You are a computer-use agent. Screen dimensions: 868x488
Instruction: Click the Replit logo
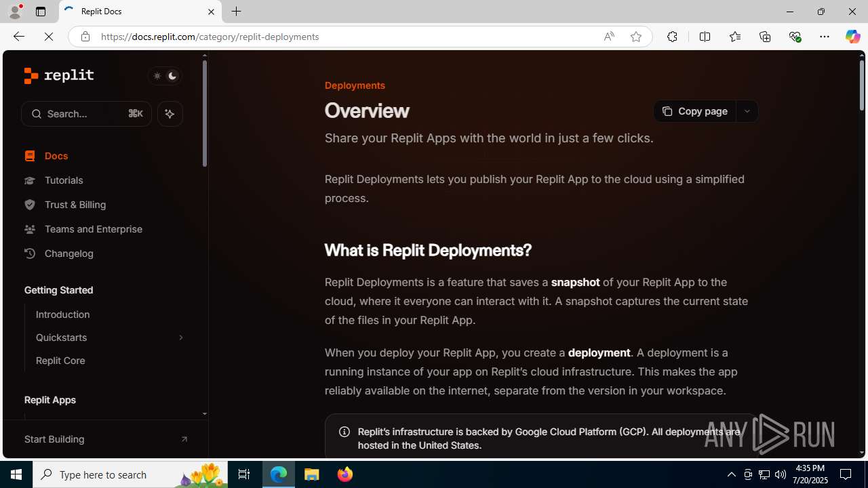click(x=59, y=75)
